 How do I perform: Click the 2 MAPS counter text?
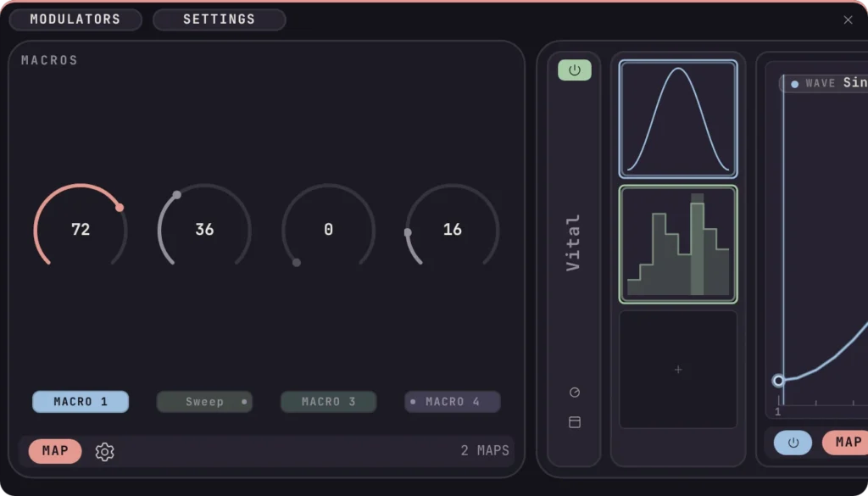point(485,450)
